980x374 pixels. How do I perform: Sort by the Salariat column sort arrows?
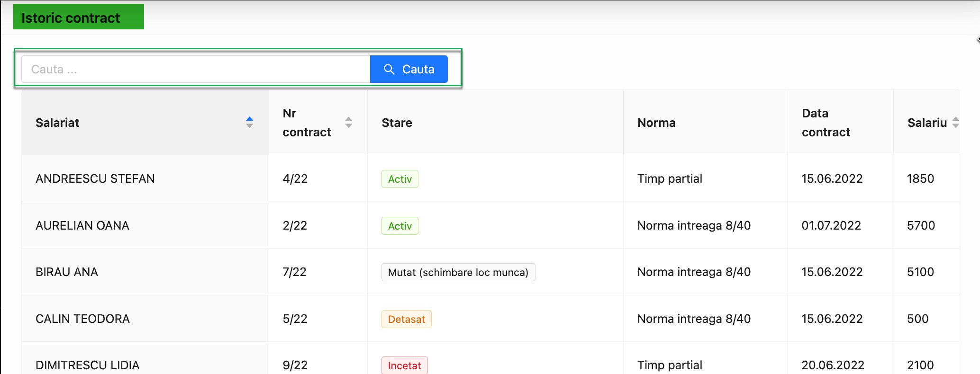(x=250, y=122)
